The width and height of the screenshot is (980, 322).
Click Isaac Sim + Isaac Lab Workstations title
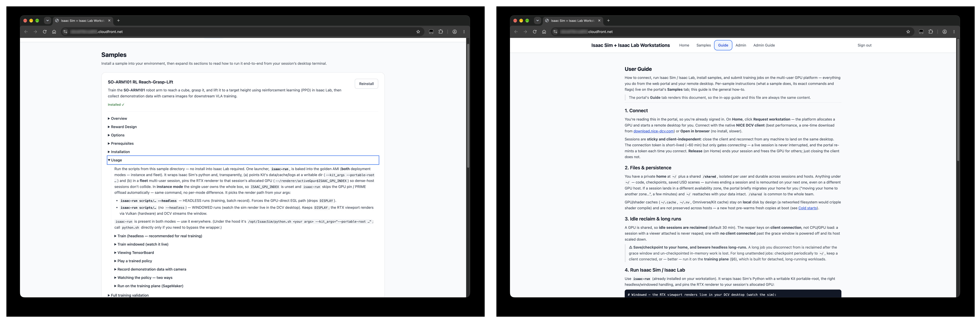[x=630, y=45]
